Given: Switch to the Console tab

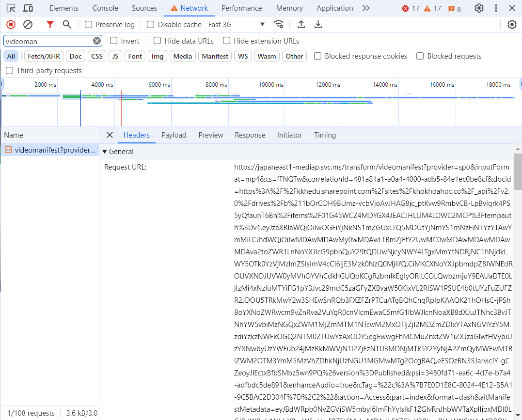Looking at the screenshot, I should 105,8.
